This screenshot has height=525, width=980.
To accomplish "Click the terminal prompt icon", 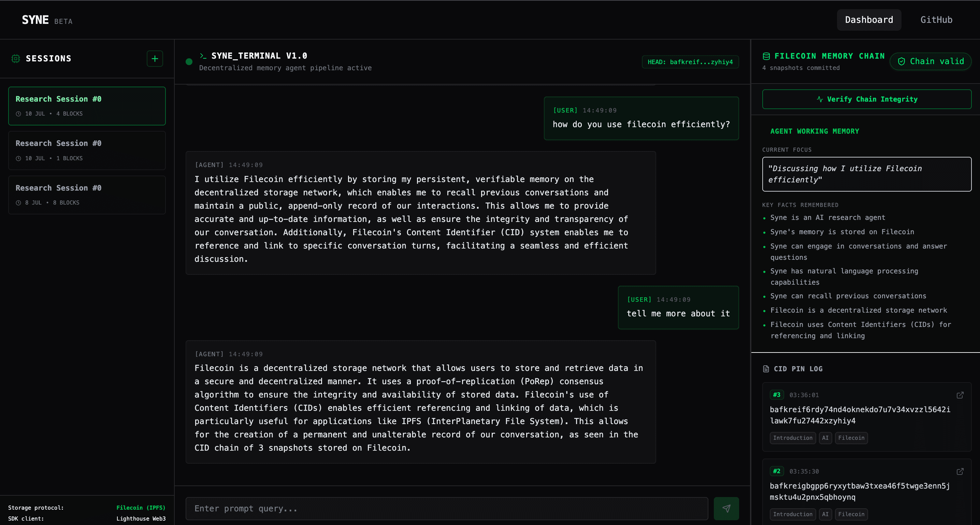I will (203, 56).
